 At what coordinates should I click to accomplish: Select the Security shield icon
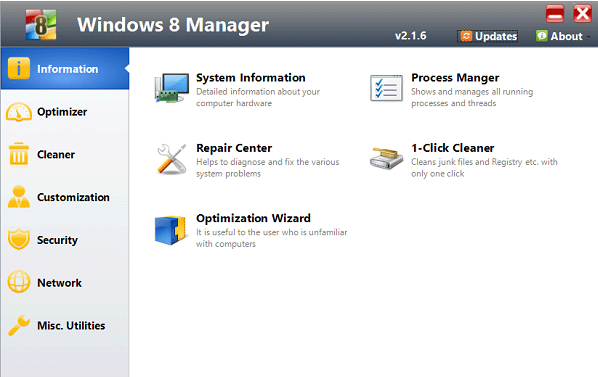click(x=19, y=239)
